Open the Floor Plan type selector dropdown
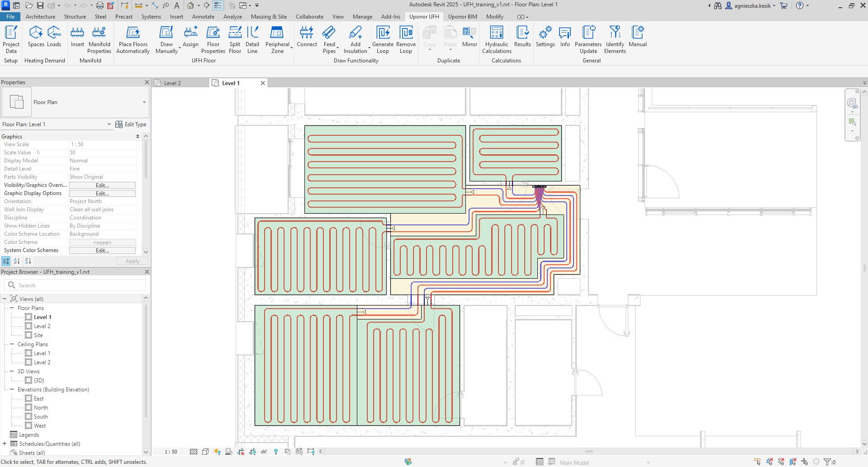 point(144,102)
